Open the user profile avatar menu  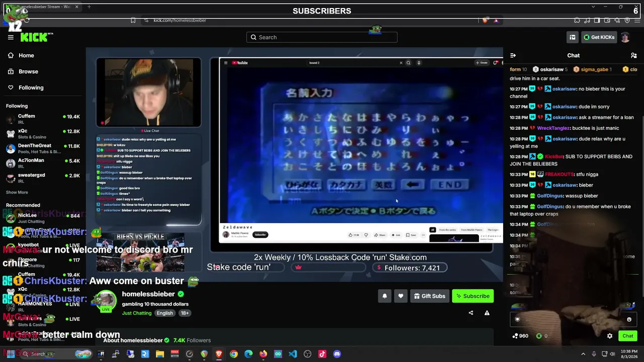click(x=625, y=37)
